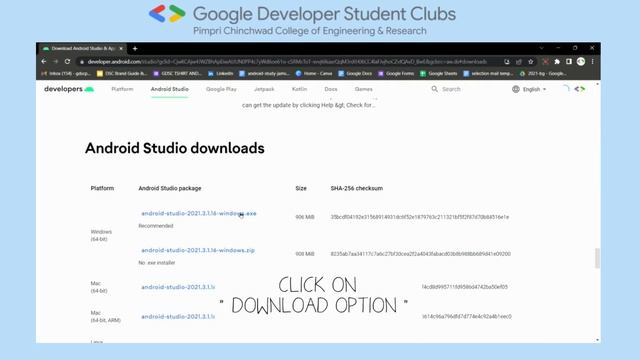Open the Google Forms bookmark
640x360 pixels.
pyautogui.click(x=396, y=73)
